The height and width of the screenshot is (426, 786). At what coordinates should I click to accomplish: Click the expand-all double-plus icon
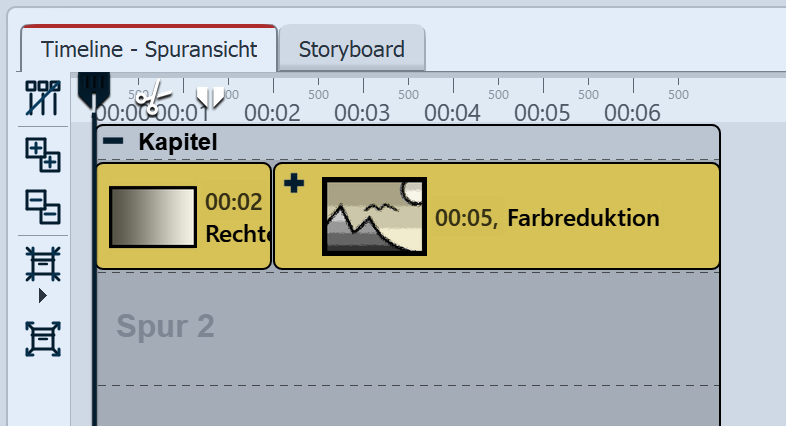point(42,155)
